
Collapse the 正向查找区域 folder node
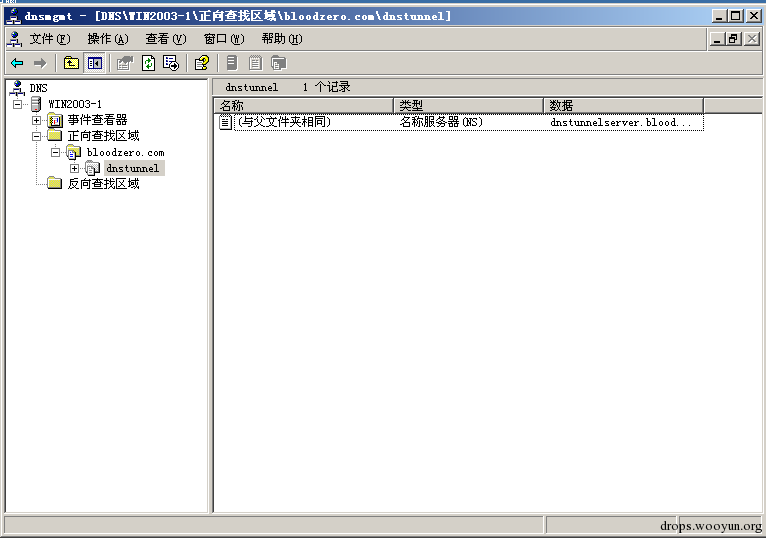[36, 136]
